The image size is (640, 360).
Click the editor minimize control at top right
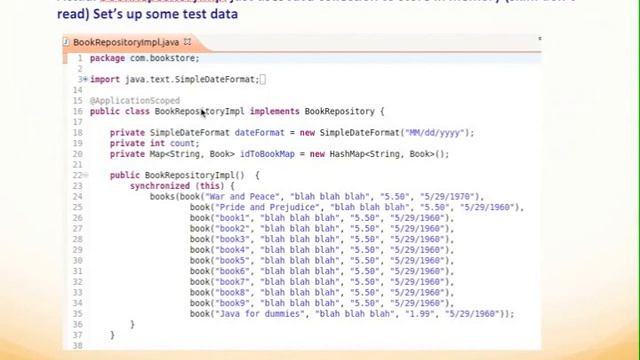pos(540,38)
